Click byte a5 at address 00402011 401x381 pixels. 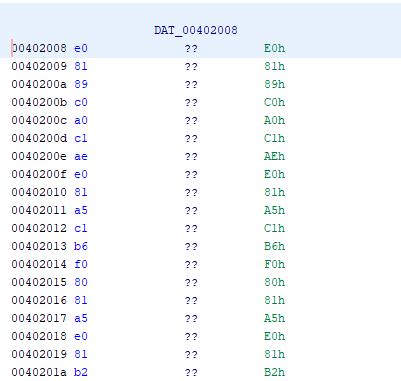[x=81, y=210]
